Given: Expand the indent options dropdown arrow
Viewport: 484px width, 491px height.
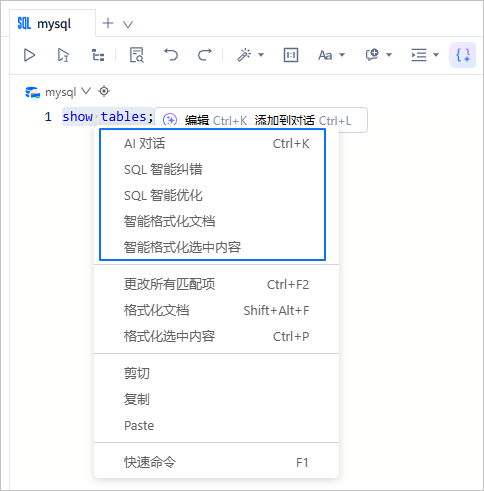Looking at the screenshot, I should click(x=436, y=55).
